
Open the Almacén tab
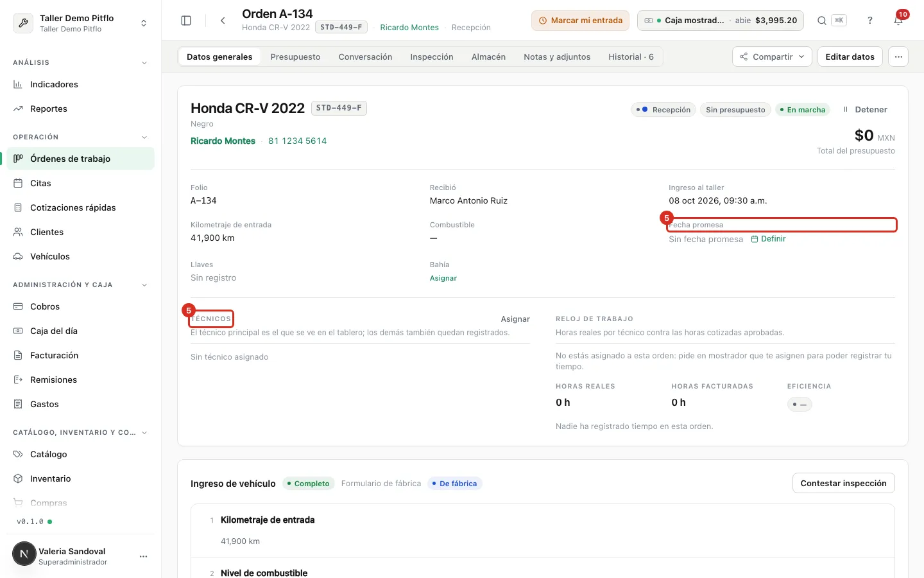point(488,57)
